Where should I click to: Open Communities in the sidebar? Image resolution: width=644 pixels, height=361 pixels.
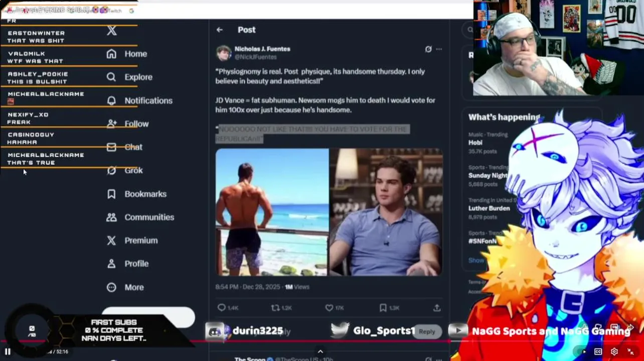point(140,217)
